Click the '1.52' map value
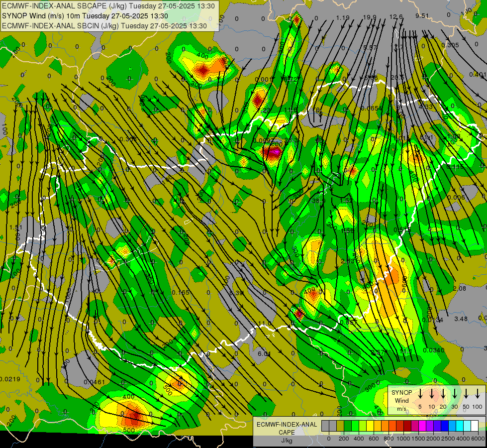The image size is (487, 448). point(346,201)
